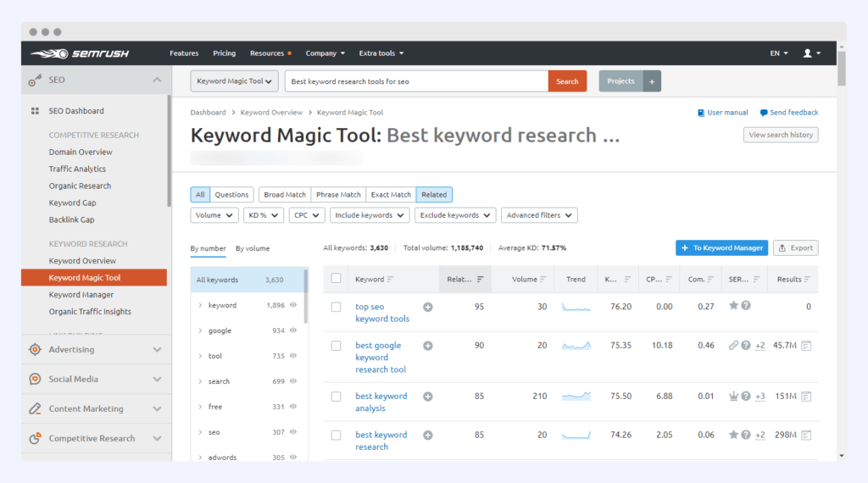Open the user account icon menu
Viewport: 868px width, 483px height.
811,53
